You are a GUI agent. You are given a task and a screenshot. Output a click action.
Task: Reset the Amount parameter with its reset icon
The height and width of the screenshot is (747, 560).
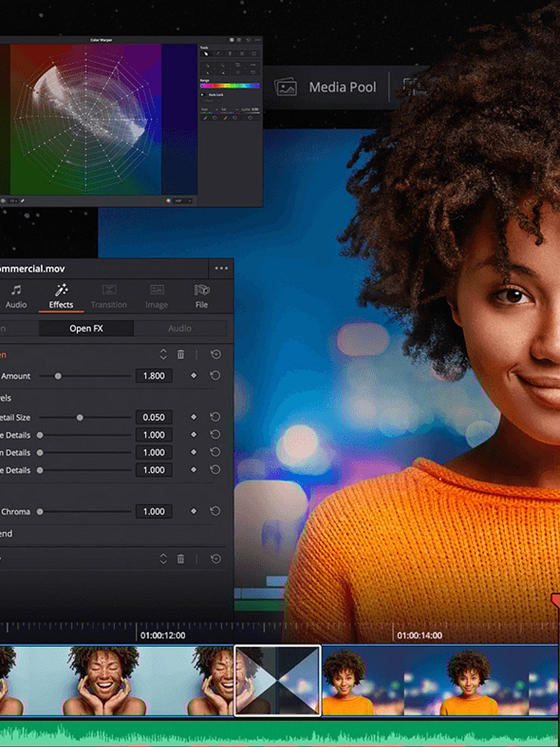coord(214,375)
